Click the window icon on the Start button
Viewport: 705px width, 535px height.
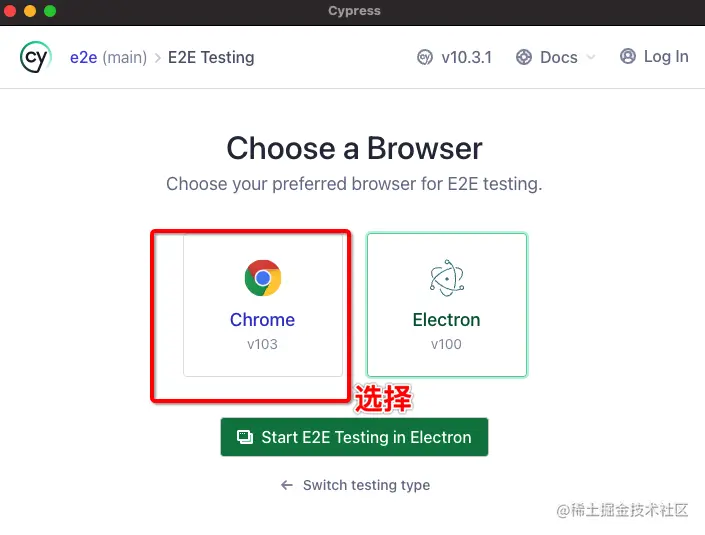[245, 437]
